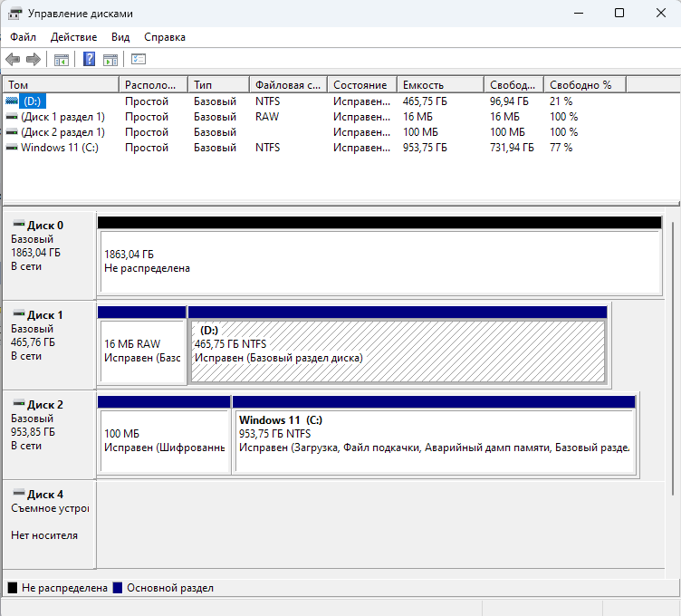Click the Диск 4 removable drive icon
681x616 pixels.
coord(19,493)
